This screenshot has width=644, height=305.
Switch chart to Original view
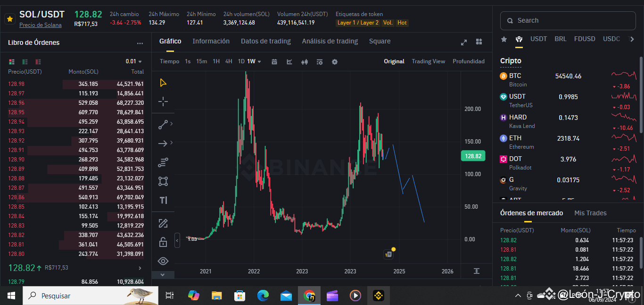coord(394,61)
